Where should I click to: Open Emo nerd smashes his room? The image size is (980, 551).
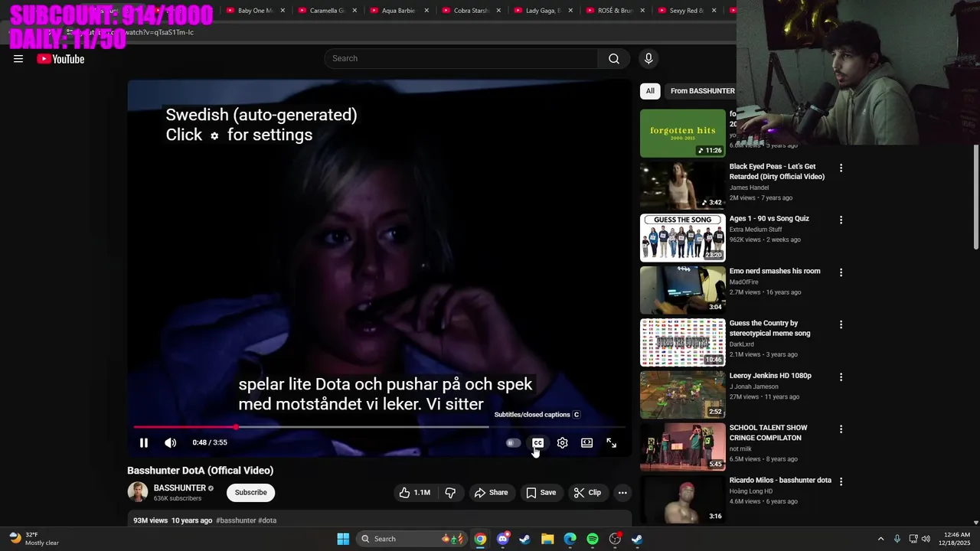775,271
